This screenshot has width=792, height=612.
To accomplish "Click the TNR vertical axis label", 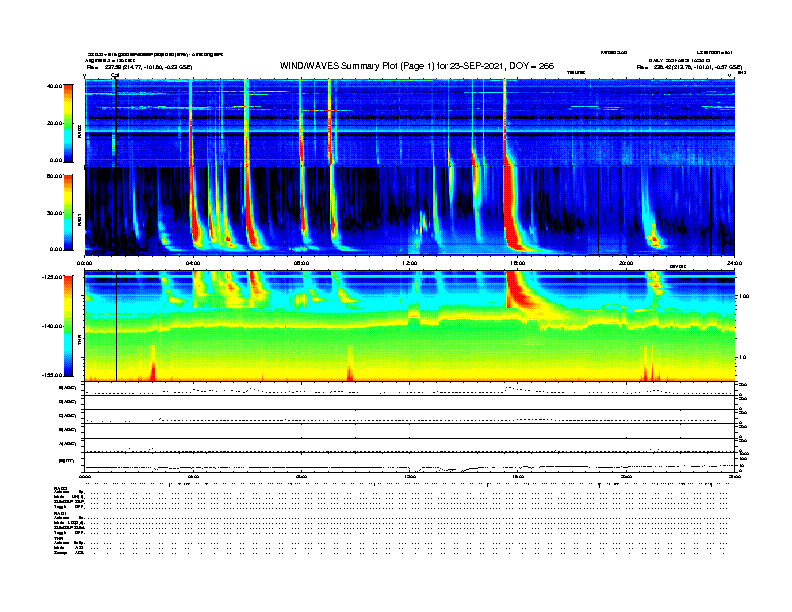I will coord(79,341).
